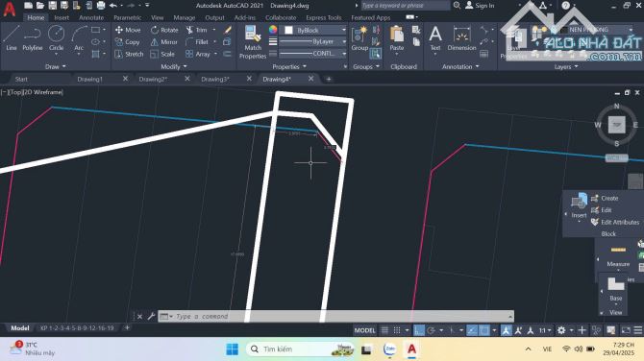
Task: Activate the Copy command
Action: tap(128, 42)
